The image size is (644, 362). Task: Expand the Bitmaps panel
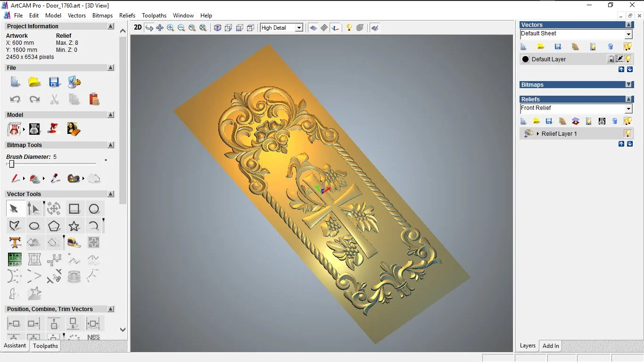point(628,85)
